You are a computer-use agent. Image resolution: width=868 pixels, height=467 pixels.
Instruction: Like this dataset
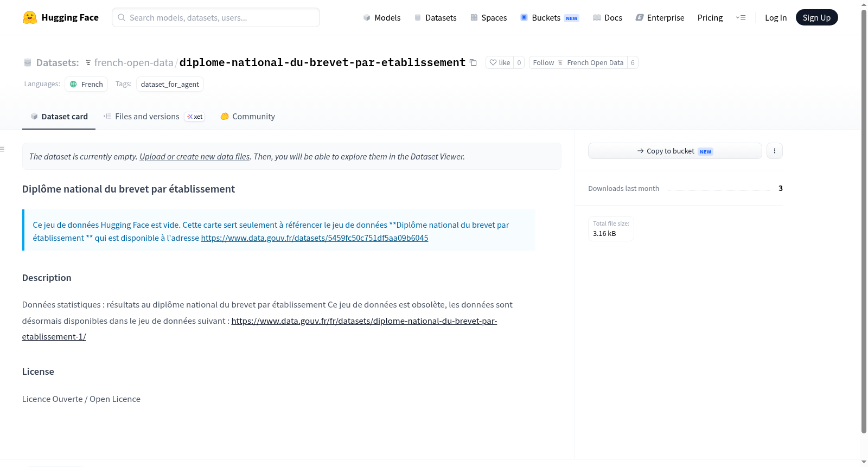[x=500, y=62]
